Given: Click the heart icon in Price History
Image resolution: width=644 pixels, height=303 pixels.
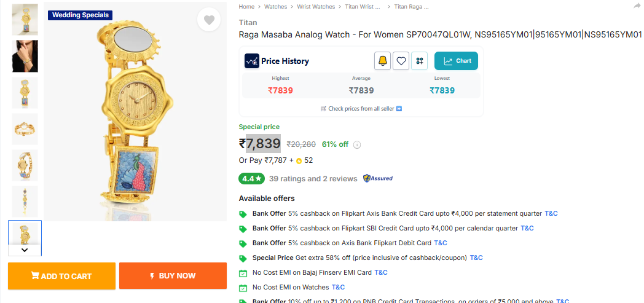Looking at the screenshot, I should point(401,61).
